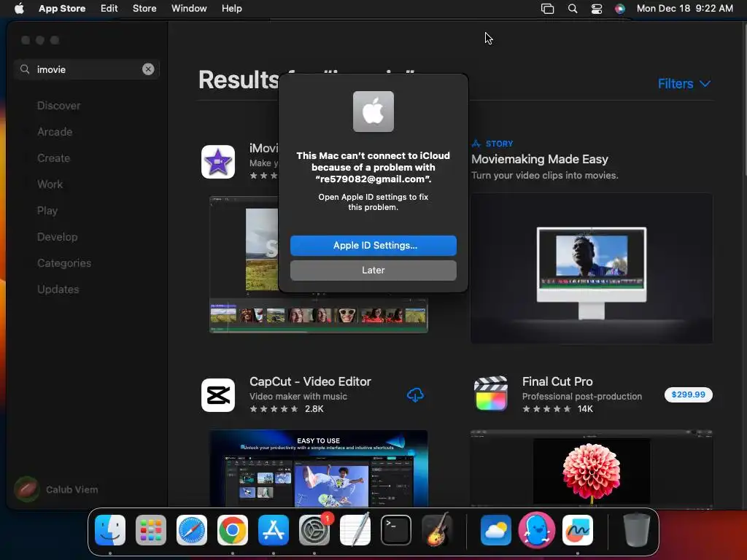747x560 pixels.
Task: Open System Settings from the Dock
Action: pos(314,530)
